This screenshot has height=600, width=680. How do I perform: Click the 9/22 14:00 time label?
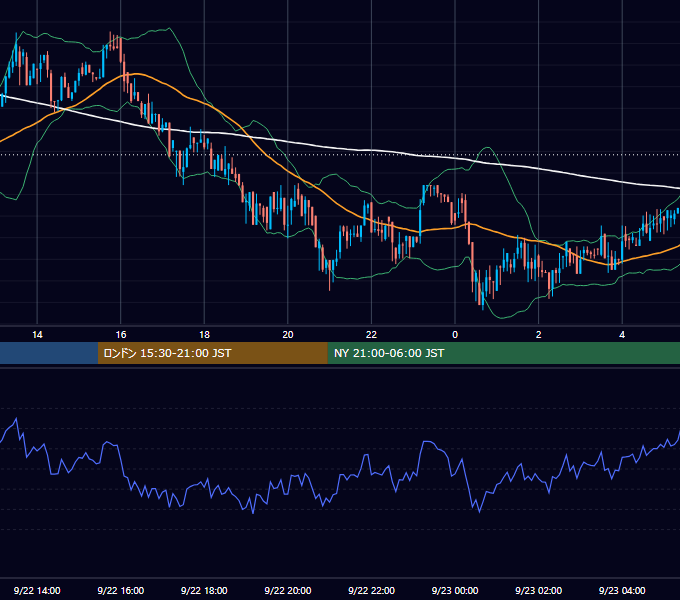pos(37,590)
